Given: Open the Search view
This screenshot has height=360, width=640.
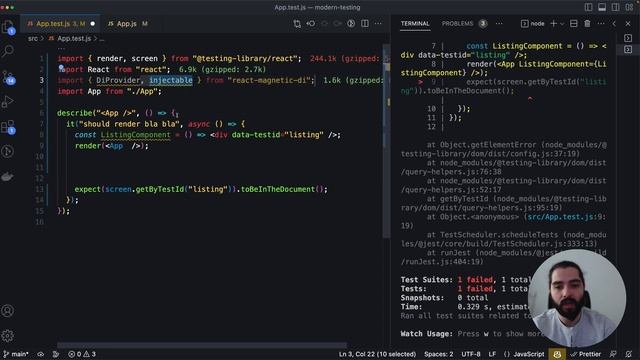Looking at the screenshot, I should tap(8, 51).
